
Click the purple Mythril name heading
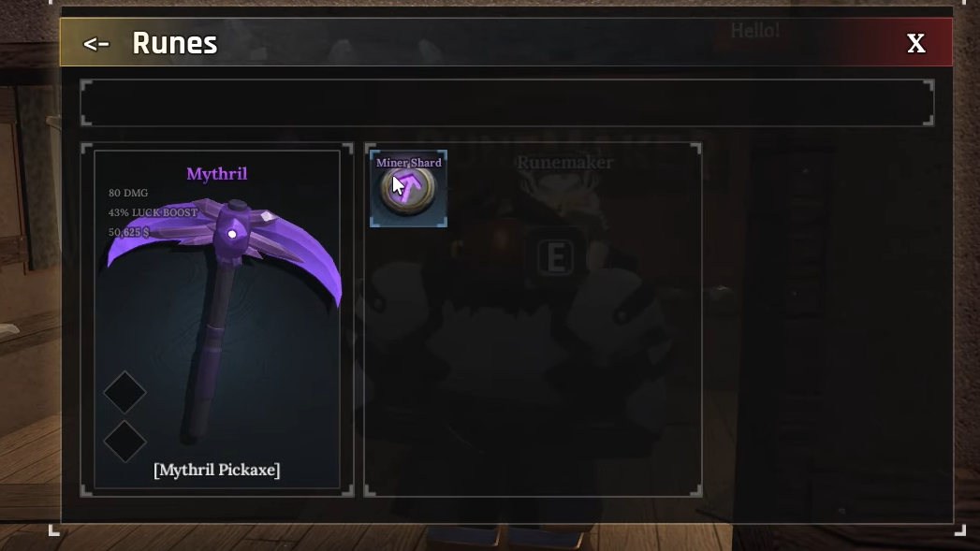217,174
